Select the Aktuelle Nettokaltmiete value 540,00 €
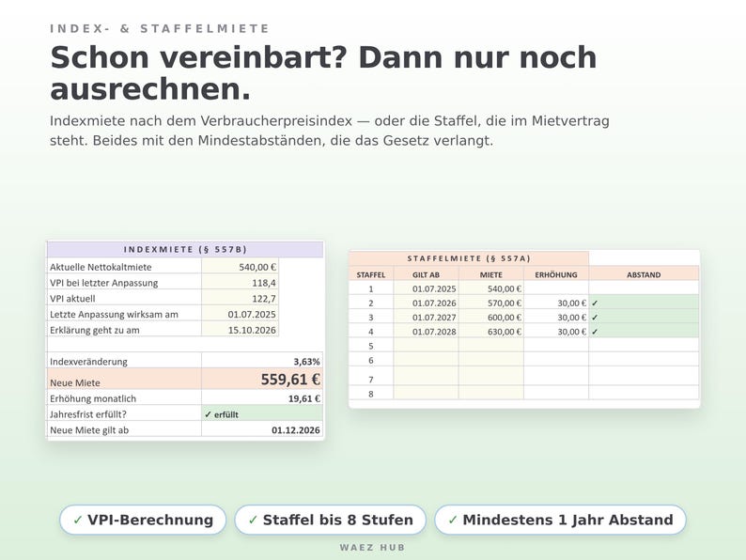This screenshot has height=560, width=746. coord(240,267)
